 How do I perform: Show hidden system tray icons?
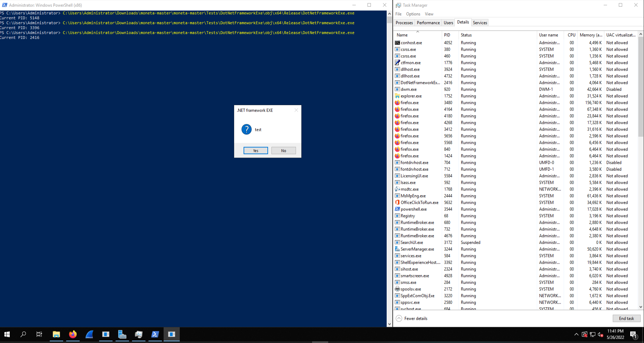[576, 335]
